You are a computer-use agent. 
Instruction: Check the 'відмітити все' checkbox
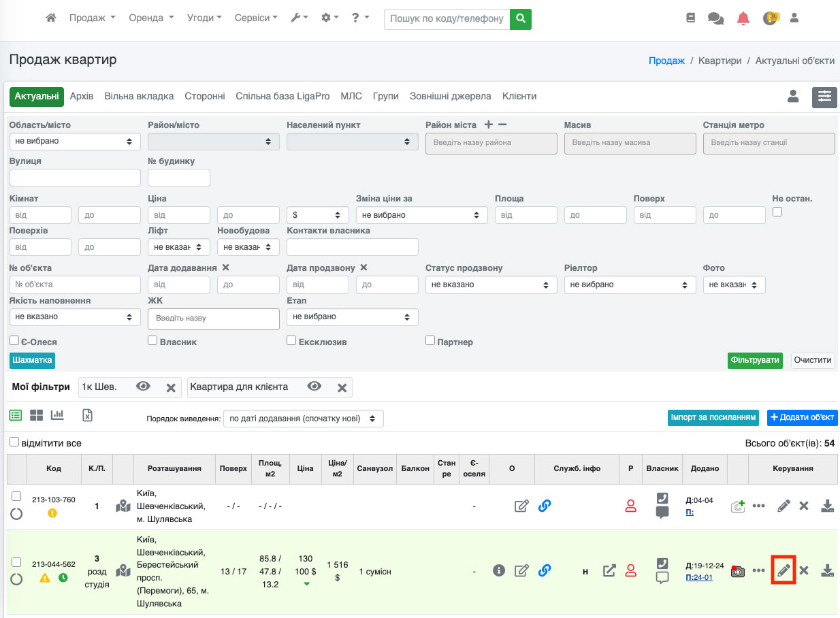coord(14,442)
